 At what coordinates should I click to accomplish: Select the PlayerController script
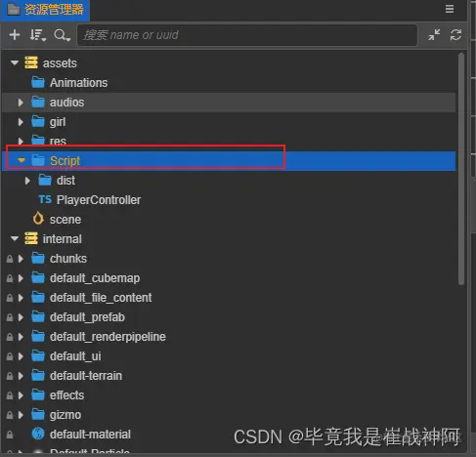pyautogui.click(x=99, y=200)
